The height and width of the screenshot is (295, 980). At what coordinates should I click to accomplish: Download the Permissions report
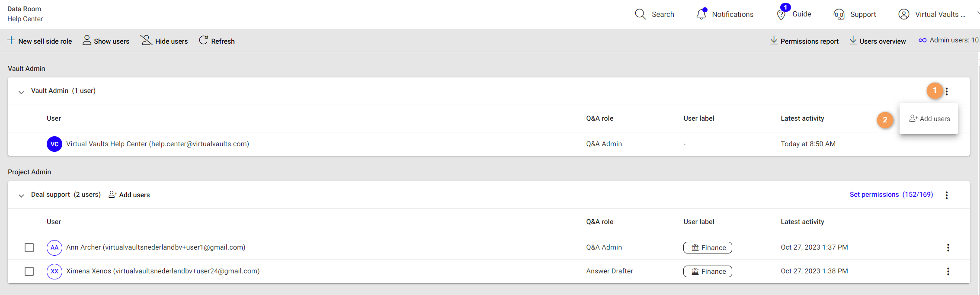tap(804, 41)
